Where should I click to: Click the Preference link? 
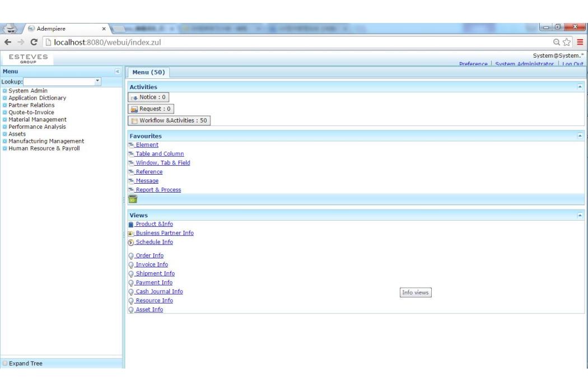(473, 64)
